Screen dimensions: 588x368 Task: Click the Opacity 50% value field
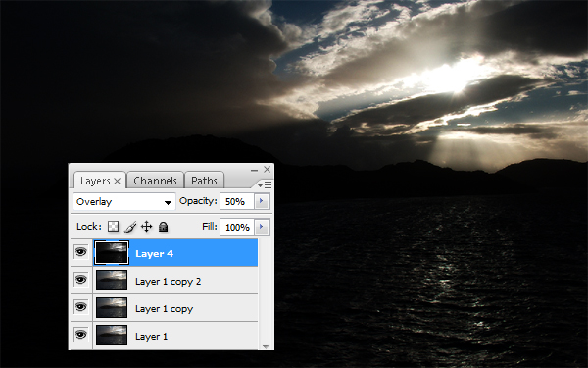pyautogui.click(x=237, y=201)
